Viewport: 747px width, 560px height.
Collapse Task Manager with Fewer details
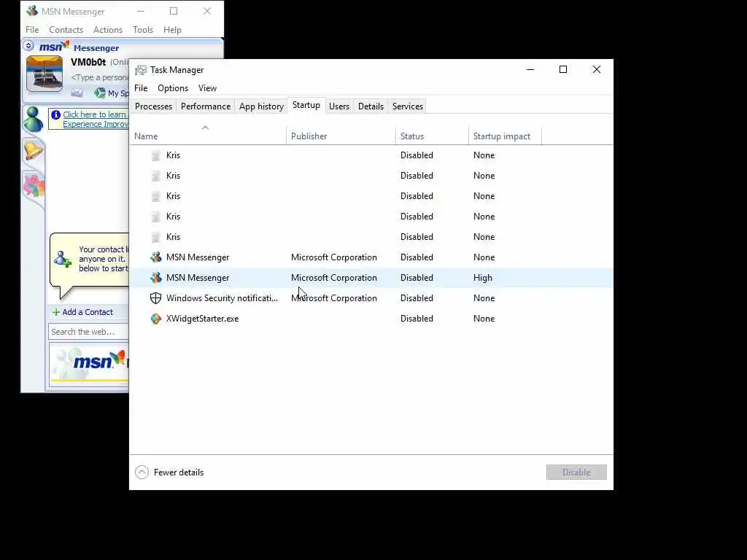coord(169,472)
